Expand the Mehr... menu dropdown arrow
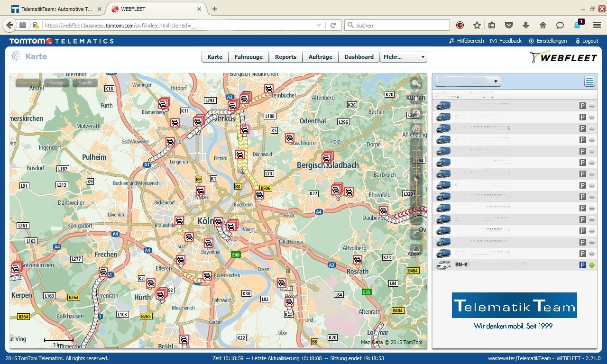Screen dimensions: 607x364 pos(423,57)
